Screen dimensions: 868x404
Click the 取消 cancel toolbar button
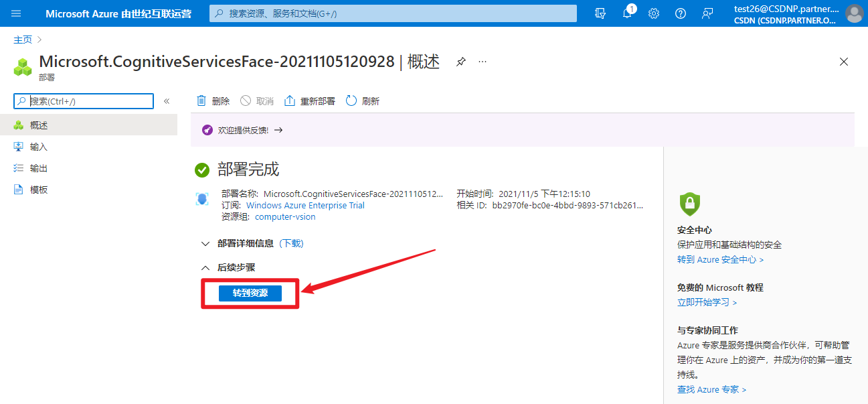click(257, 101)
